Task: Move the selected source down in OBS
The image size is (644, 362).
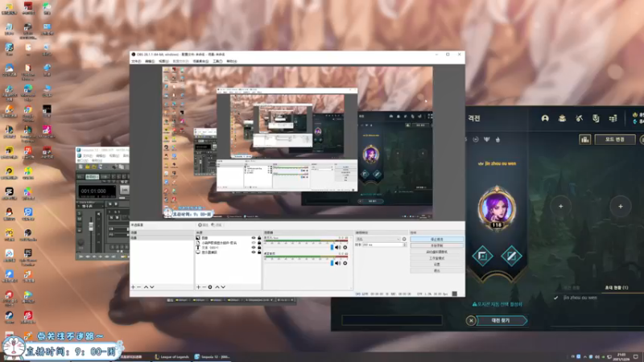Action: [x=223, y=287]
